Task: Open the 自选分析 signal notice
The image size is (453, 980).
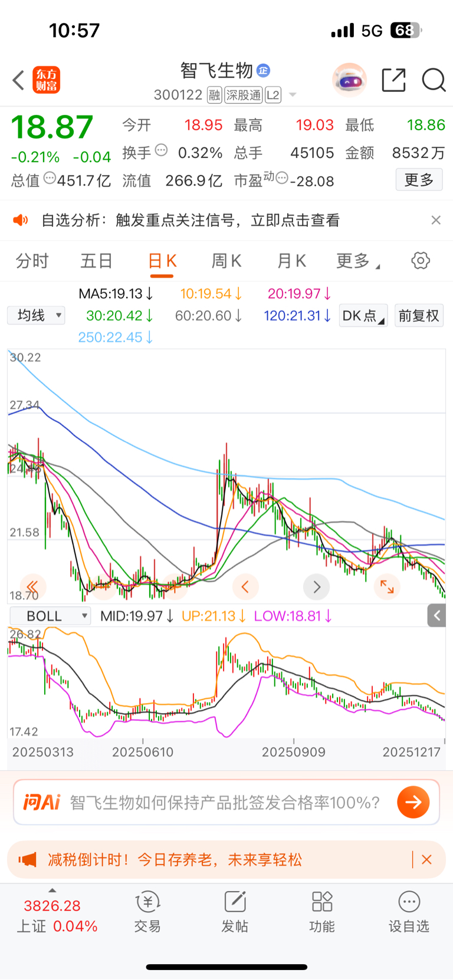Action: 191,220
